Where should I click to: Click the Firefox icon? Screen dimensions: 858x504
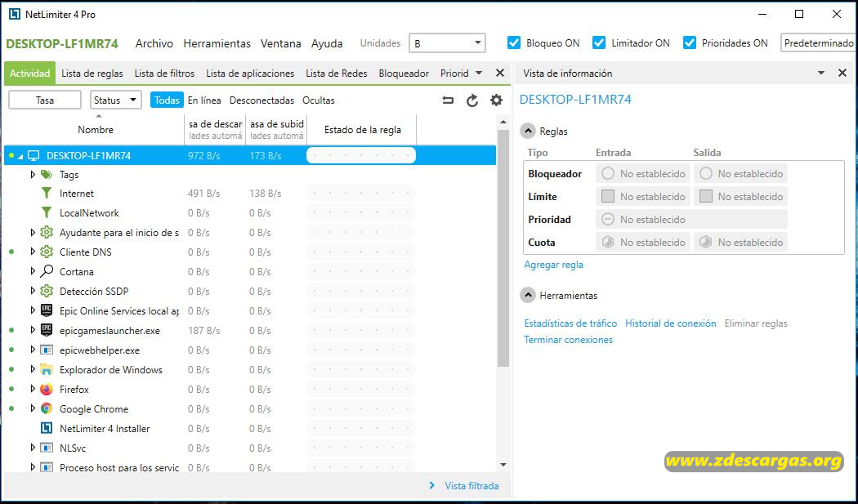47,389
